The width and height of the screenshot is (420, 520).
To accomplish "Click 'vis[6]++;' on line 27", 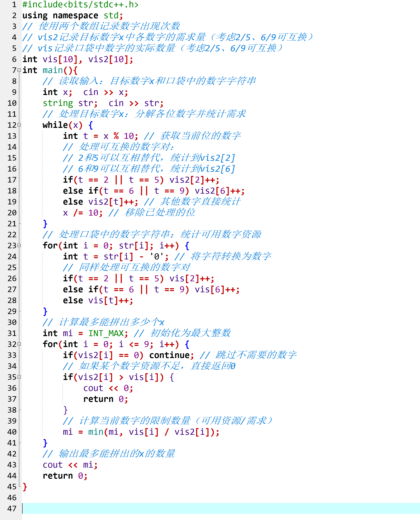I will tap(217, 289).
